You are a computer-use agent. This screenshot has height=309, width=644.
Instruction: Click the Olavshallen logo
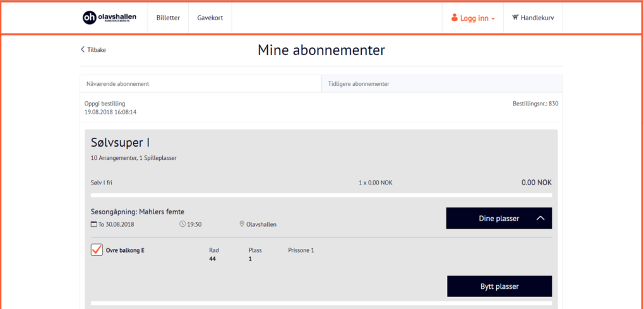coord(109,18)
